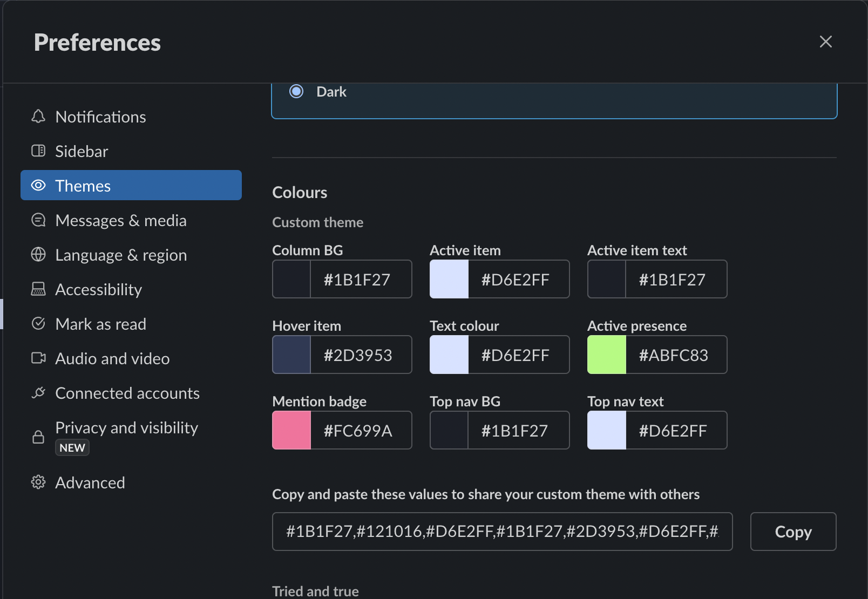Click the chat bubble icon for Messages & media

(38, 220)
